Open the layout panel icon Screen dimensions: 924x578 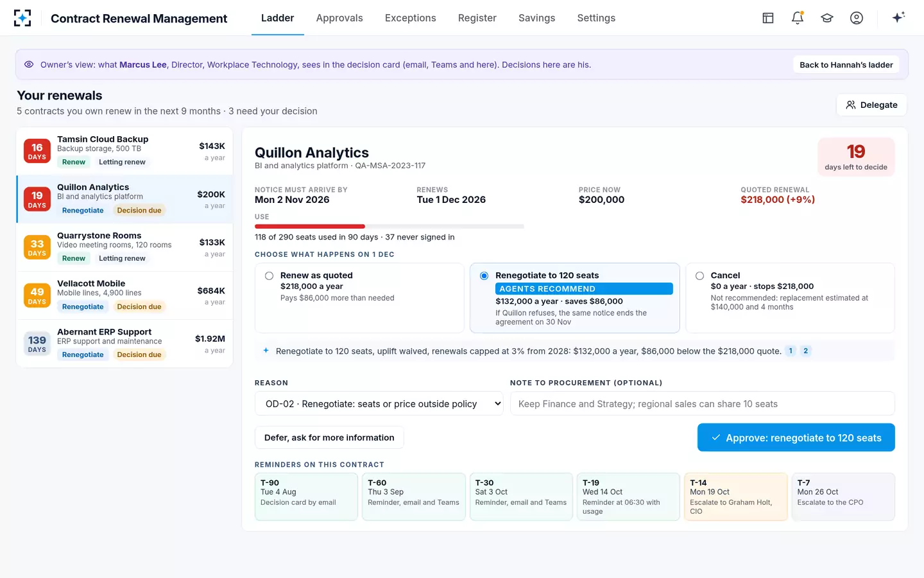[x=768, y=18]
